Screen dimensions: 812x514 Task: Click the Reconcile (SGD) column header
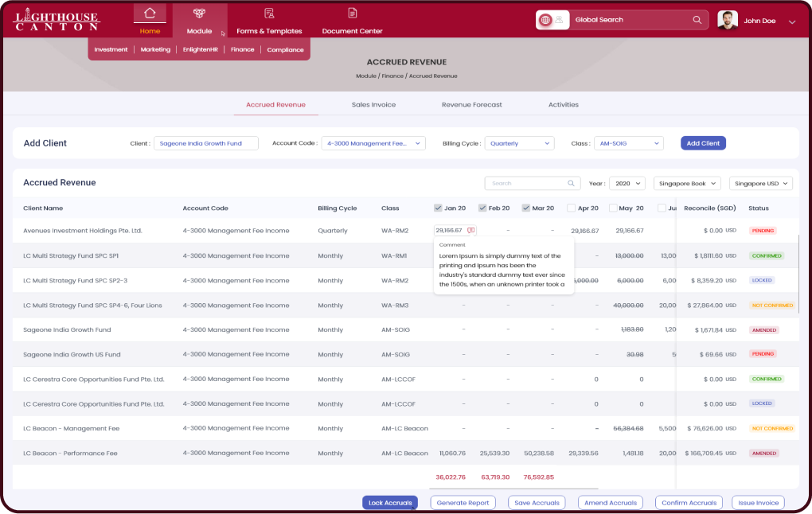710,208
